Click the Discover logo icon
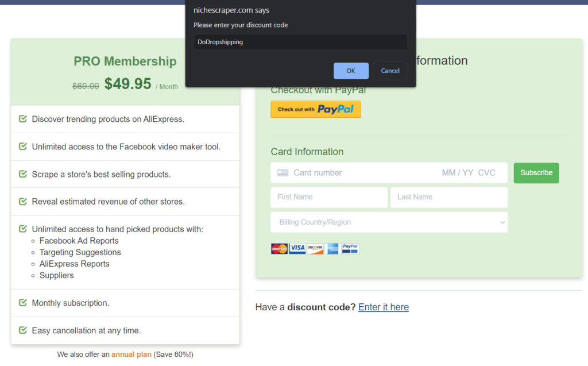Image resolution: width=588 pixels, height=366 pixels. tap(315, 249)
